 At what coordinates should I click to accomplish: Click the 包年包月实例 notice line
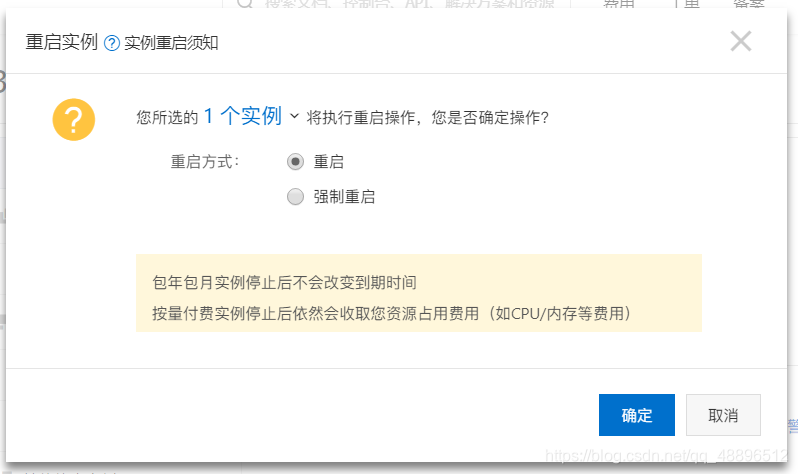284,282
